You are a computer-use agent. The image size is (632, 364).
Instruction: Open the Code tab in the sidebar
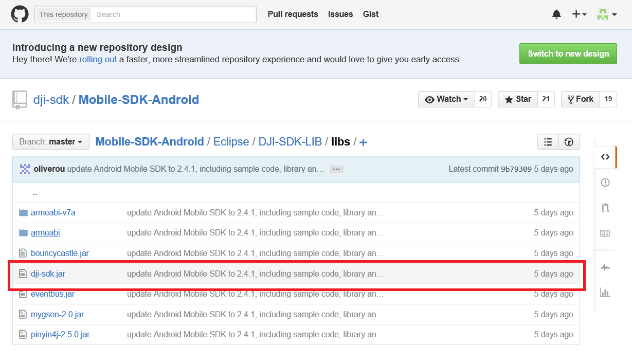point(605,157)
